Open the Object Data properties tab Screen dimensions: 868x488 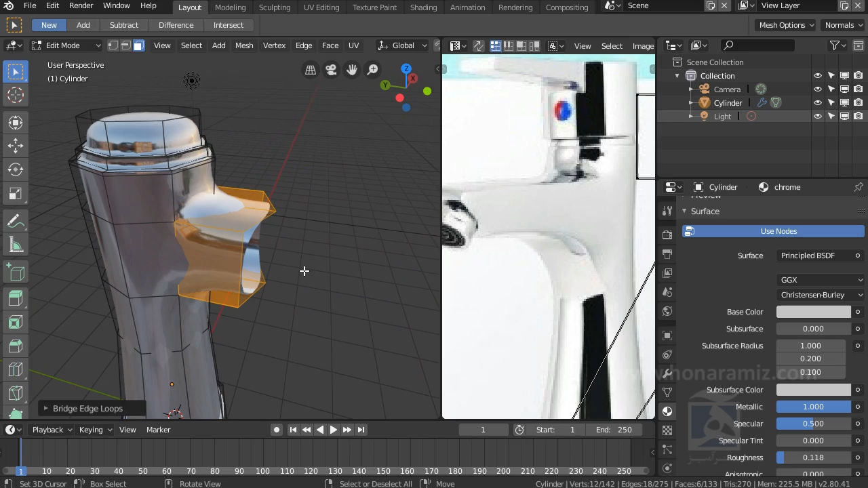(667, 392)
